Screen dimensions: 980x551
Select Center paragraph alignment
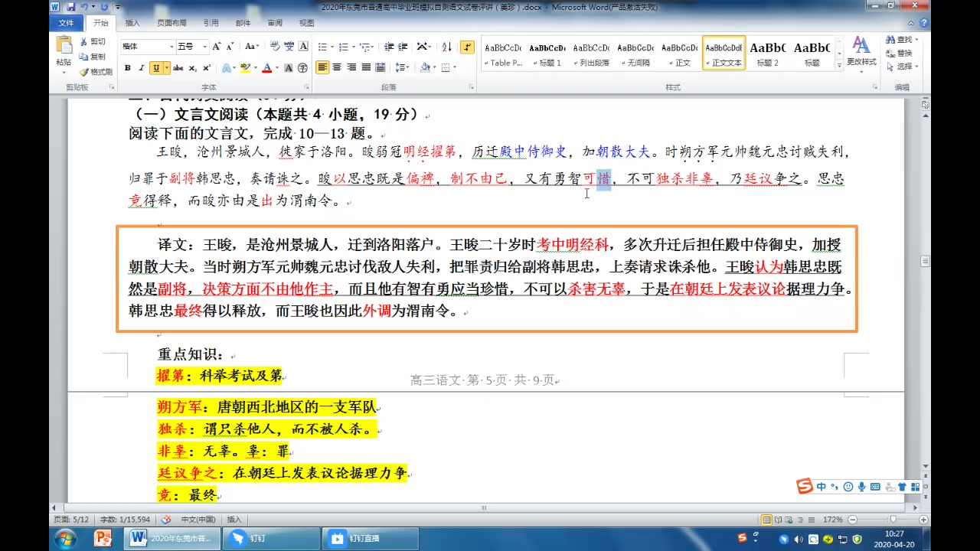337,68
